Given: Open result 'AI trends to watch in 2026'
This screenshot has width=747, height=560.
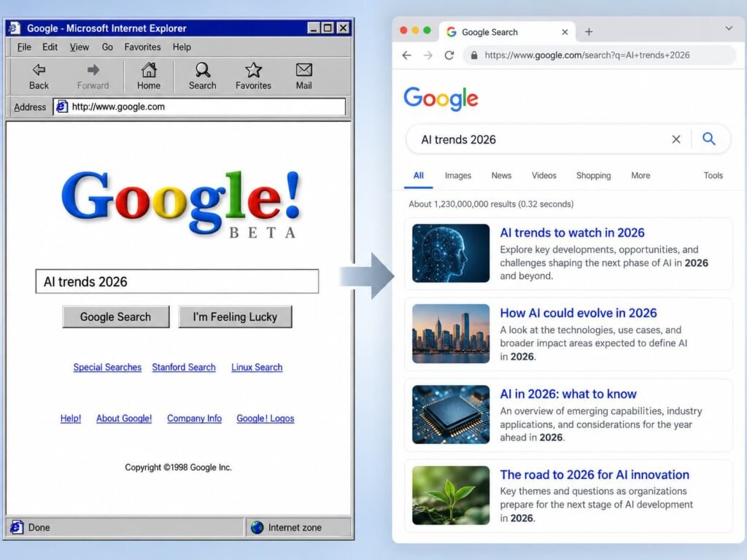Looking at the screenshot, I should pyautogui.click(x=572, y=233).
